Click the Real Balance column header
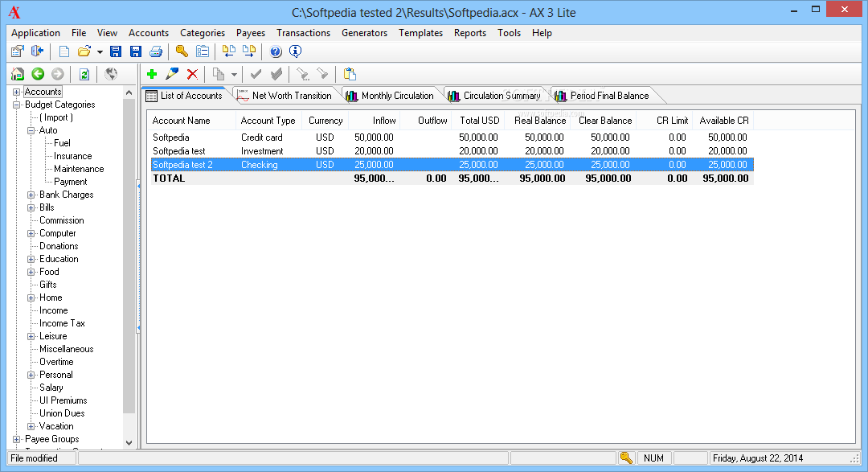Viewport: 868px width, 472px height. click(537, 121)
